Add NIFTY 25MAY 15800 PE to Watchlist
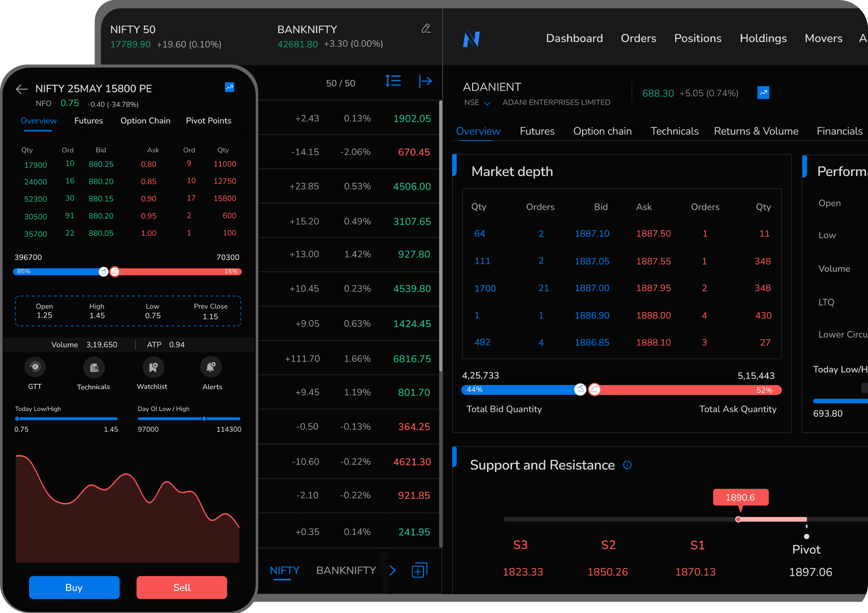The height and width of the screenshot is (613, 868). (x=152, y=367)
